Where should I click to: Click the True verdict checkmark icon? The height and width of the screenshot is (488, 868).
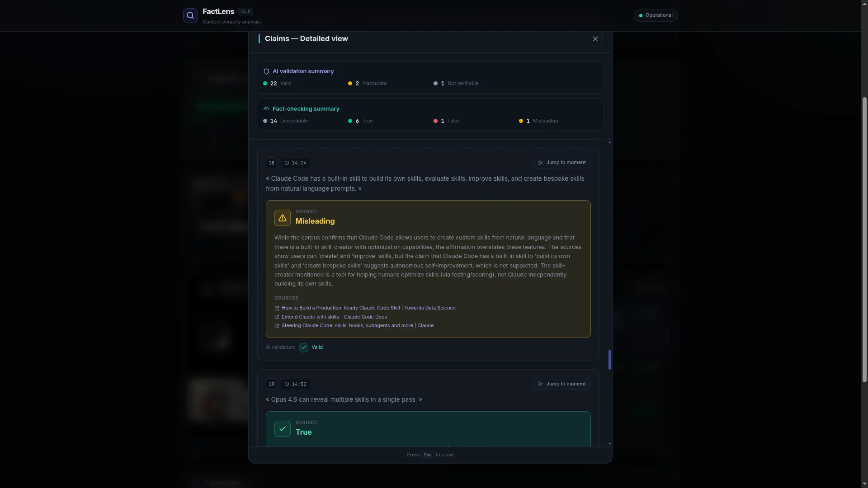(283, 429)
